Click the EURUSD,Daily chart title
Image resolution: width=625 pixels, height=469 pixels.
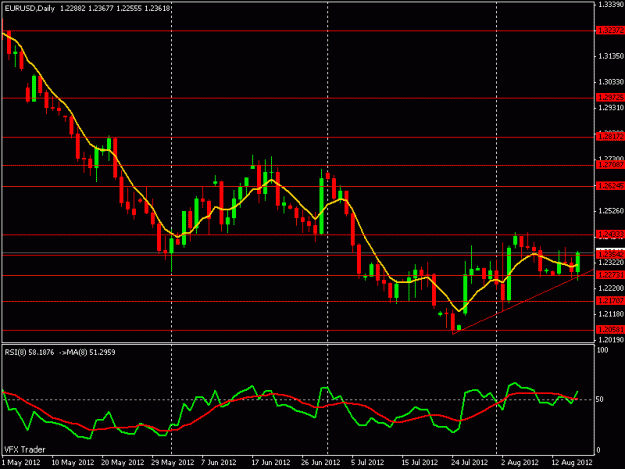point(29,8)
